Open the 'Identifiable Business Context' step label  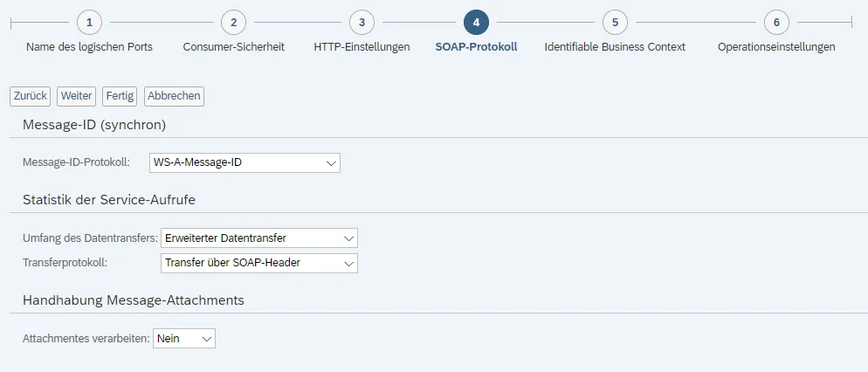click(x=615, y=47)
